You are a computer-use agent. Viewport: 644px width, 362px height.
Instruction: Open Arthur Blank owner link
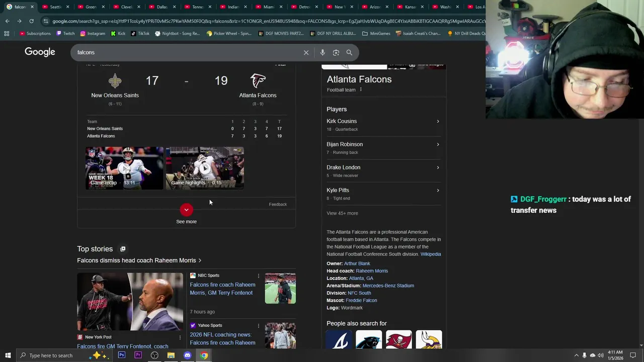[357, 263]
